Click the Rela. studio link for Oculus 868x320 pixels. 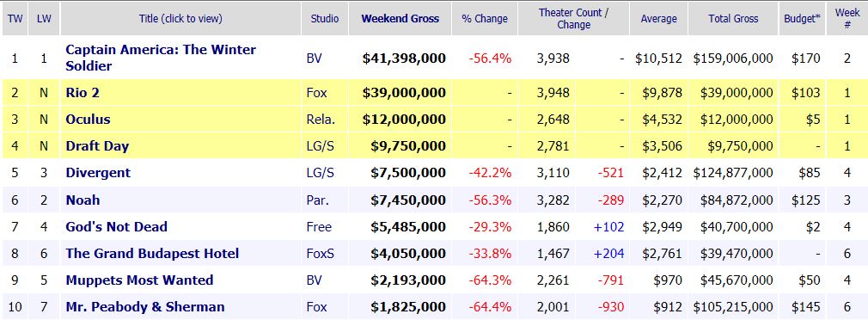pyautogui.click(x=321, y=120)
